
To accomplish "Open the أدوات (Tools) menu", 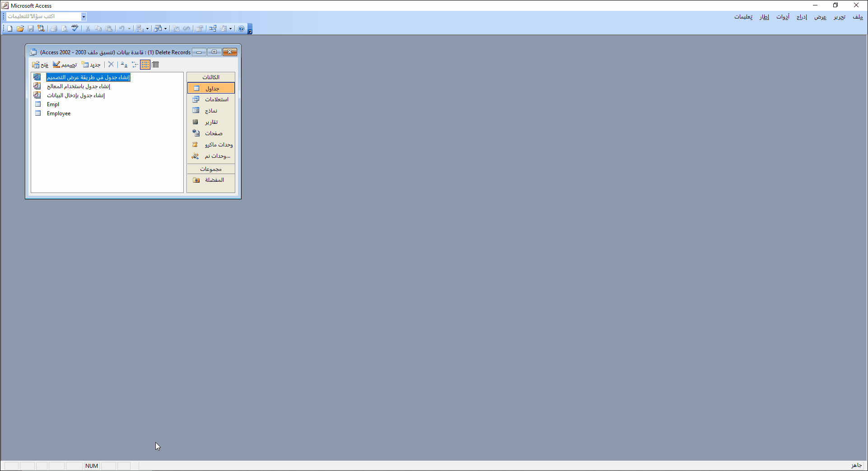I will 783,17.
